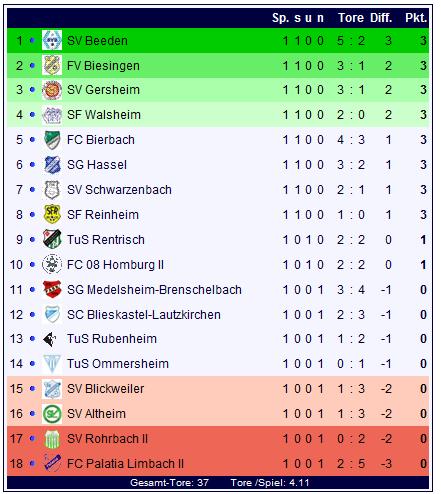Select the SC Blieskastel-Lautzkirchen team name
The height and width of the screenshot is (494, 441).
pos(144,315)
